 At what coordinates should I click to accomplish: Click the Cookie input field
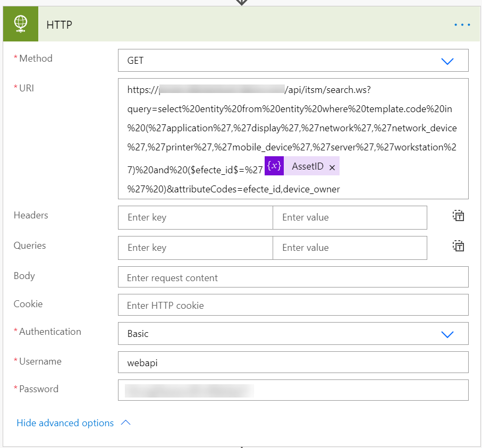(293, 305)
